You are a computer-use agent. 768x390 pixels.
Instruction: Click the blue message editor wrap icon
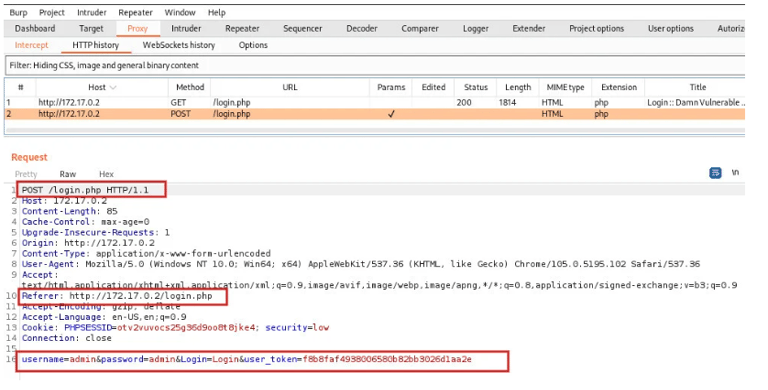click(715, 172)
